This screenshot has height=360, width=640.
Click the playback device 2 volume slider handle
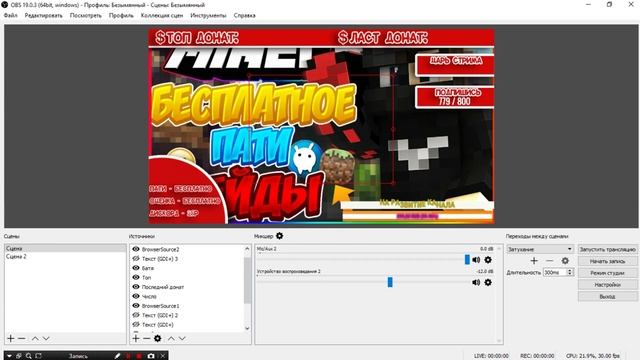[x=390, y=282]
